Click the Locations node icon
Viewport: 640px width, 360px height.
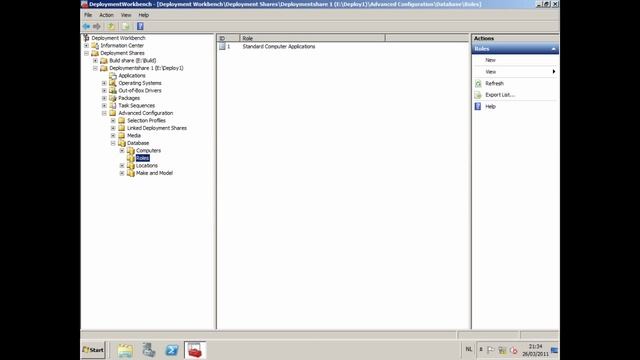pos(131,166)
